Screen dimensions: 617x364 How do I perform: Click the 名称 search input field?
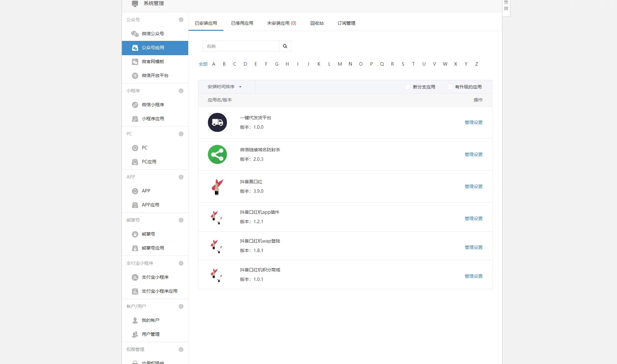tap(241, 46)
